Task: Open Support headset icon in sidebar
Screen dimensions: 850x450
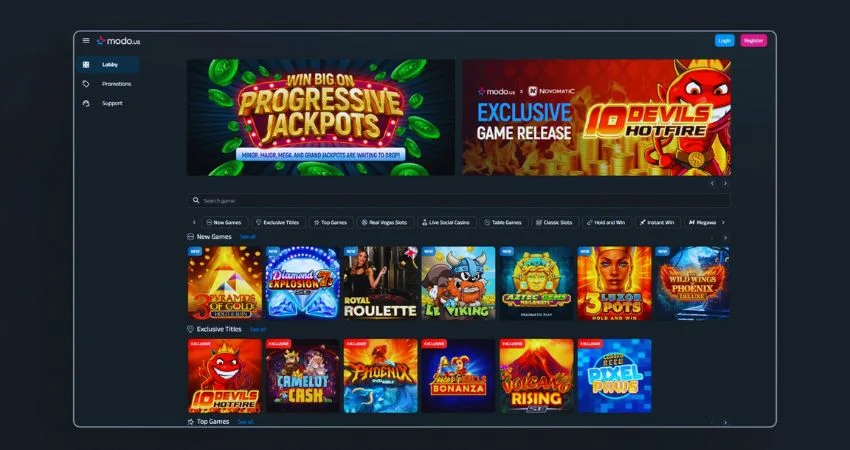Action: click(x=86, y=103)
